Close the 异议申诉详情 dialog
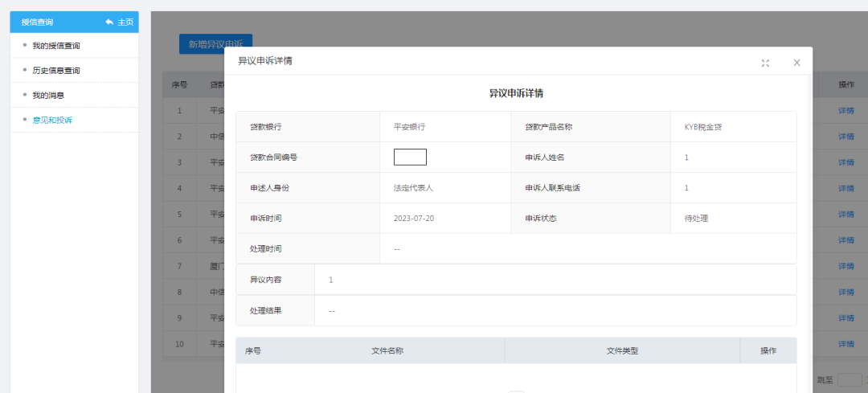The image size is (868, 393). pyautogui.click(x=796, y=63)
